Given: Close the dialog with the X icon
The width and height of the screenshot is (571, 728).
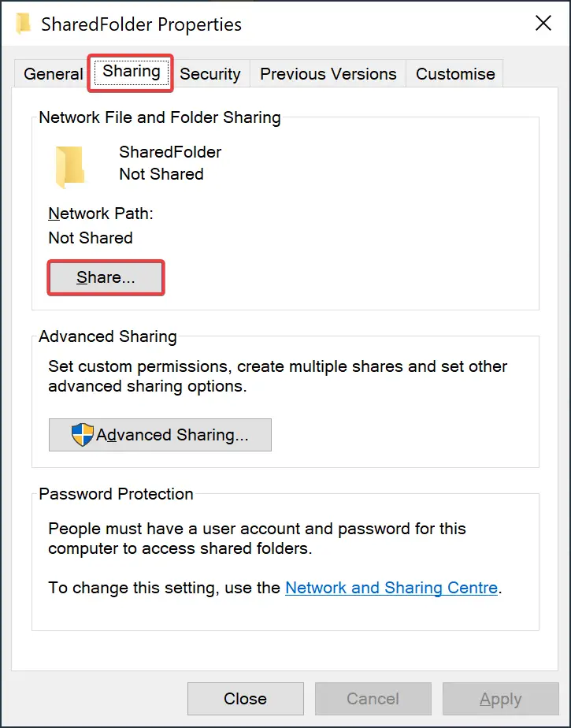Looking at the screenshot, I should 543,23.
